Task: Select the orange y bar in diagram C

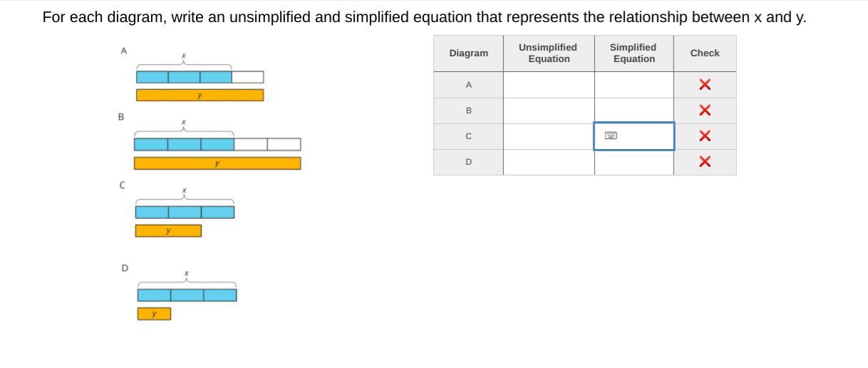Action: (x=168, y=231)
